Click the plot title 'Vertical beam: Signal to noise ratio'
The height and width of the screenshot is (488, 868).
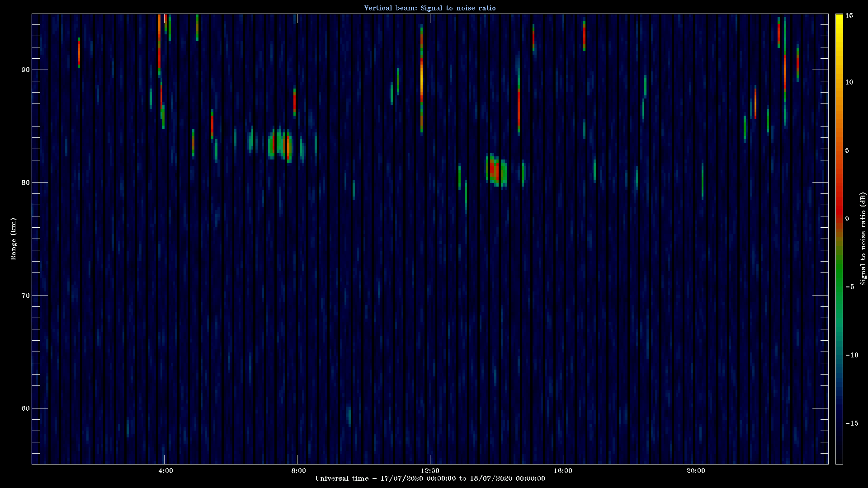pos(430,8)
